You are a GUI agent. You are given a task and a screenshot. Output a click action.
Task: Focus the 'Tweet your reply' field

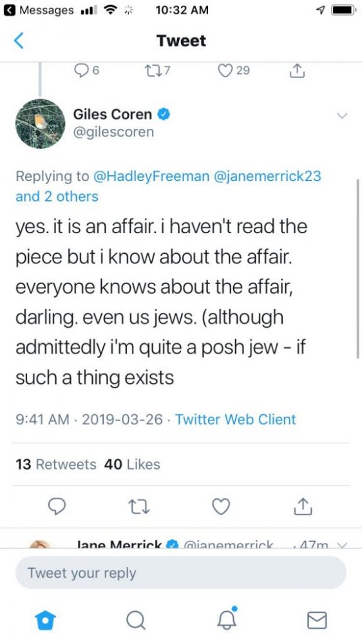[x=181, y=573]
